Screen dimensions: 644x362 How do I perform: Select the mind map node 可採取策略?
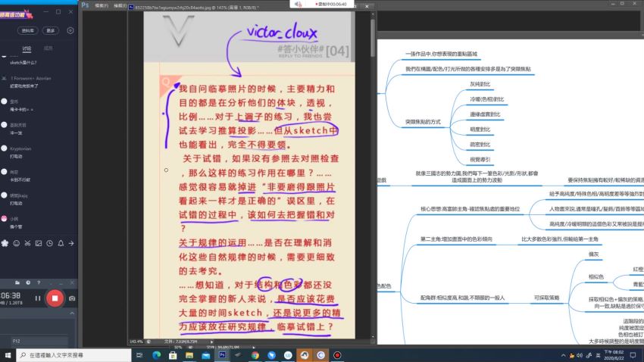point(546,298)
